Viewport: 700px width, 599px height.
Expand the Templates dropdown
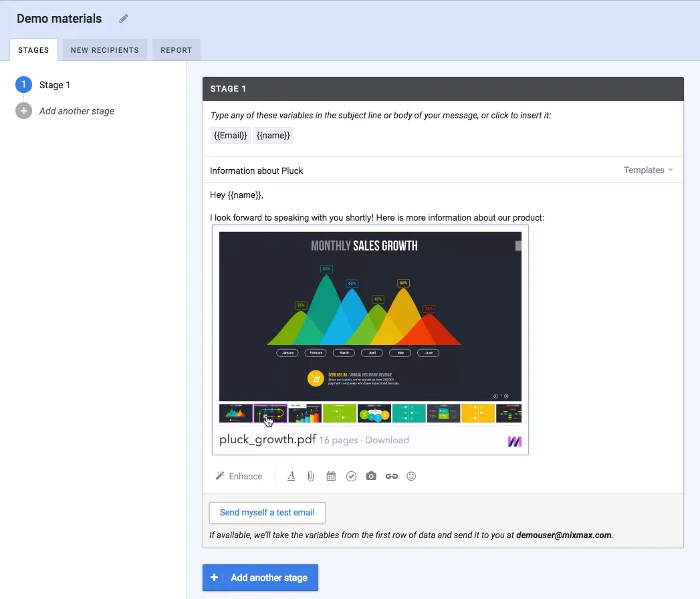pyautogui.click(x=649, y=170)
